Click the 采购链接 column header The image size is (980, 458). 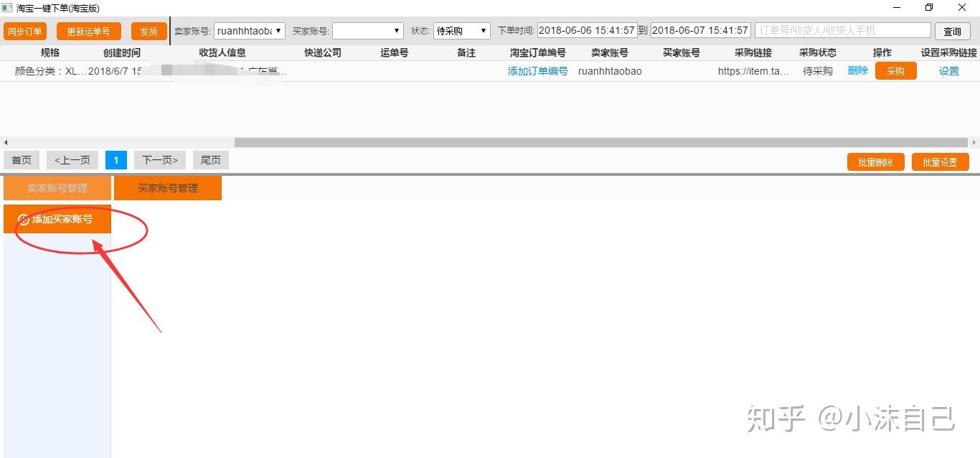pos(753,52)
